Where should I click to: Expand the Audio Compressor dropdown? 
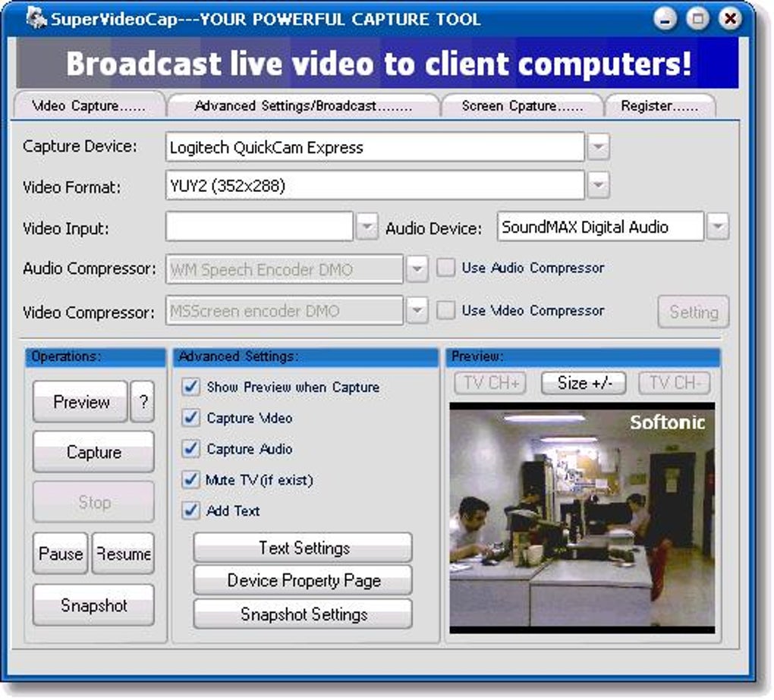click(x=418, y=268)
